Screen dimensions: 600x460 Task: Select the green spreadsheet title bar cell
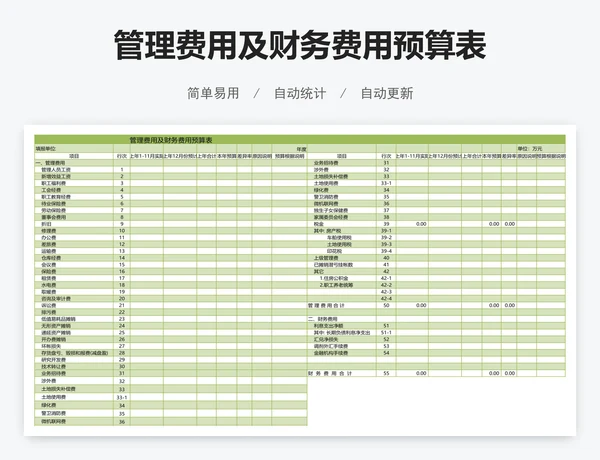(x=300, y=140)
